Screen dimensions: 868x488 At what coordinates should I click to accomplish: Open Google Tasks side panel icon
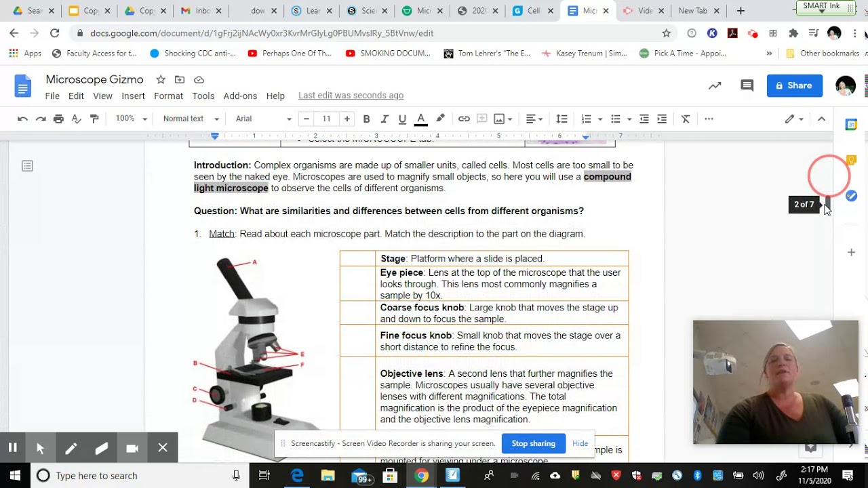pyautogui.click(x=851, y=196)
